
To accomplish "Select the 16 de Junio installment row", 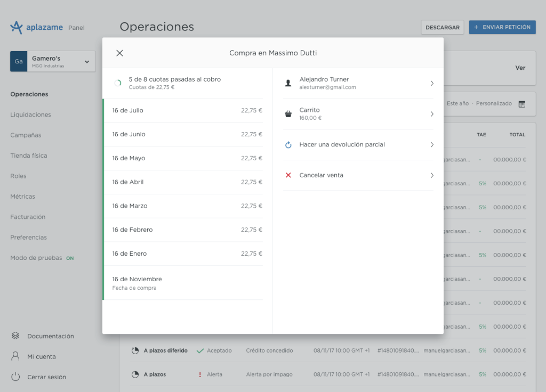I will click(183, 134).
